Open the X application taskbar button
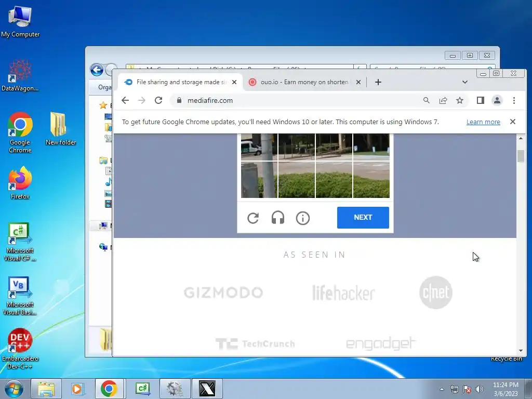This screenshot has width=532, height=399. (x=207, y=389)
